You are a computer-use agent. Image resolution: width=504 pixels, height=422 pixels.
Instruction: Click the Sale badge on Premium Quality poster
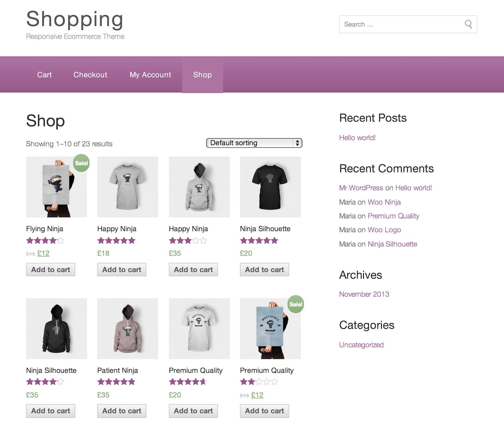pos(295,304)
